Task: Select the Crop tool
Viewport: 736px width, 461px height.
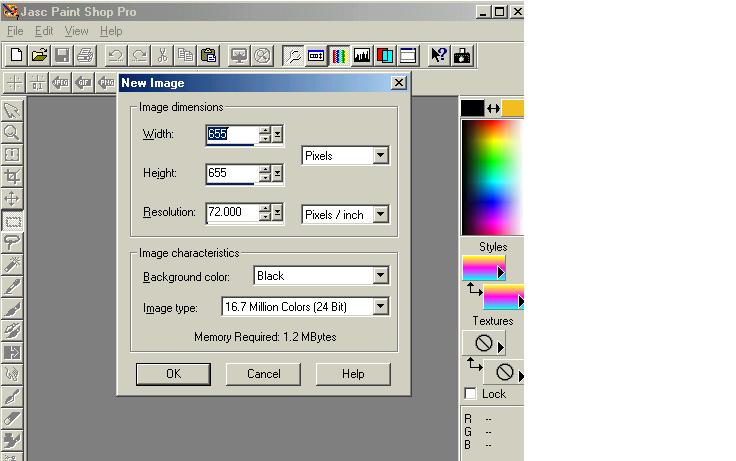Action: pyautogui.click(x=12, y=176)
